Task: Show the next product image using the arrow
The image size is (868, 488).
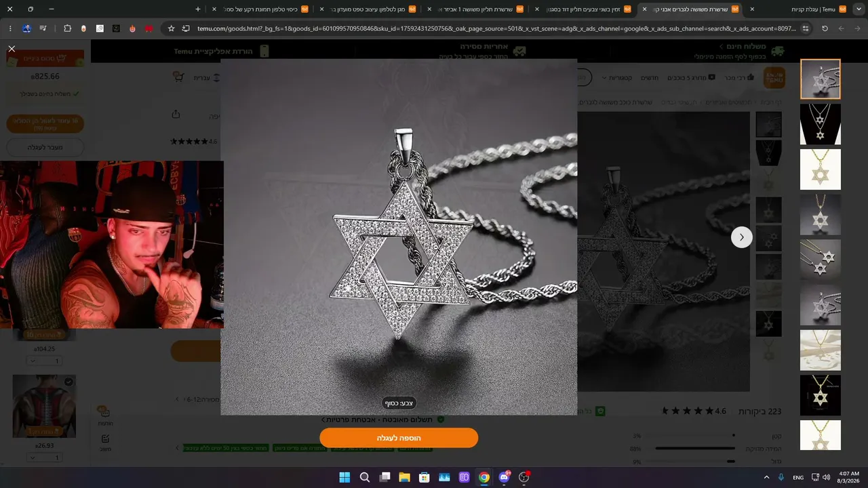Action: 741,237
